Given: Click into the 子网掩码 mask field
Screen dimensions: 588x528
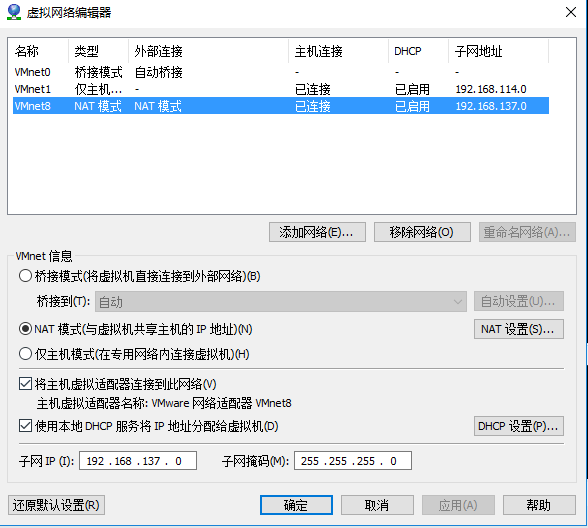Looking at the screenshot, I should [353, 460].
